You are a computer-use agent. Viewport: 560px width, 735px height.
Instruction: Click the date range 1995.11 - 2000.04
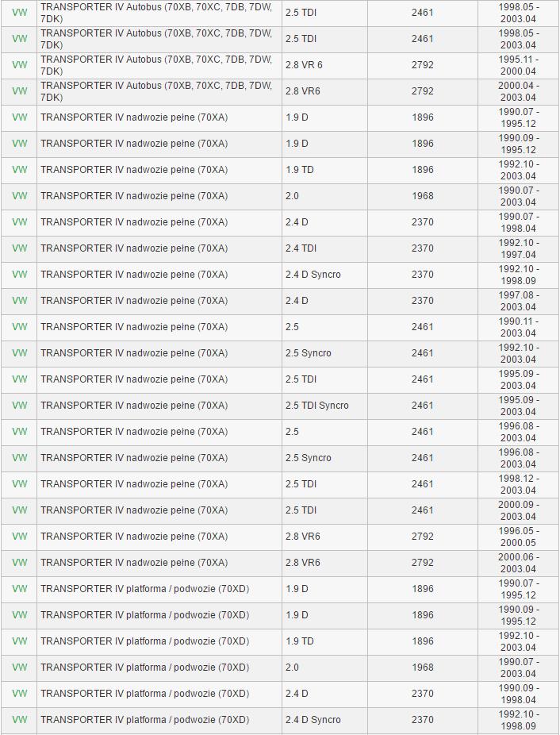[x=518, y=65]
